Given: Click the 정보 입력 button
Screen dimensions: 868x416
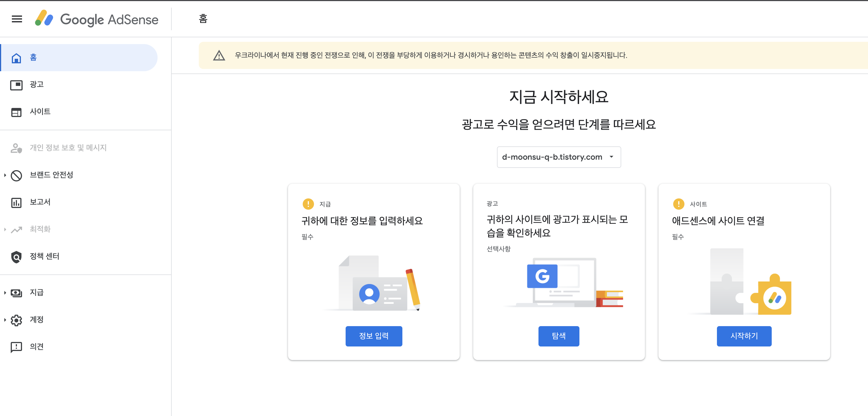Looking at the screenshot, I should pos(374,336).
